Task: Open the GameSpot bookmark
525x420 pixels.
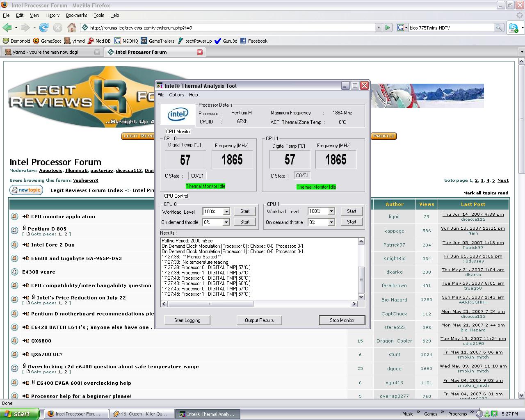Action: (x=47, y=41)
